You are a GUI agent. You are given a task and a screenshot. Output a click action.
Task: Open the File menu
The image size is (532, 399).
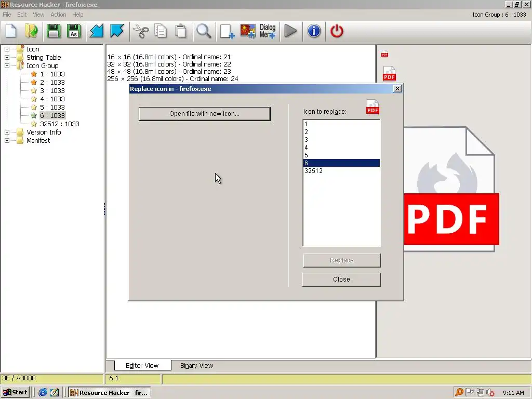[x=7, y=15]
